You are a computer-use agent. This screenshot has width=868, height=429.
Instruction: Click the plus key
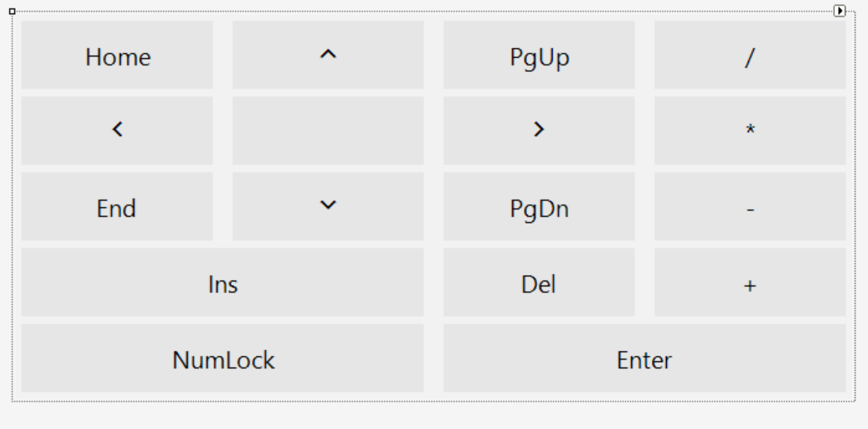pos(750,282)
